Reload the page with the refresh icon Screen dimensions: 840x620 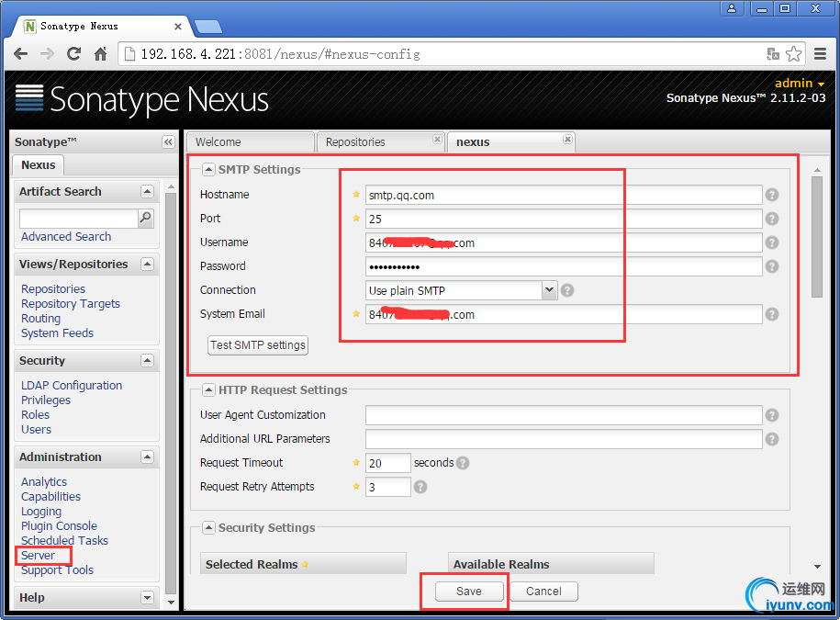73,53
